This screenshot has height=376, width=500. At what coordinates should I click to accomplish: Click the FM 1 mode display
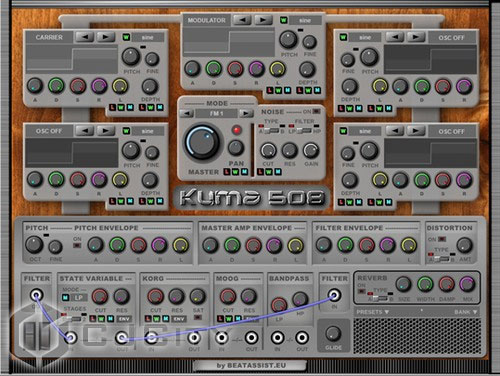216,114
